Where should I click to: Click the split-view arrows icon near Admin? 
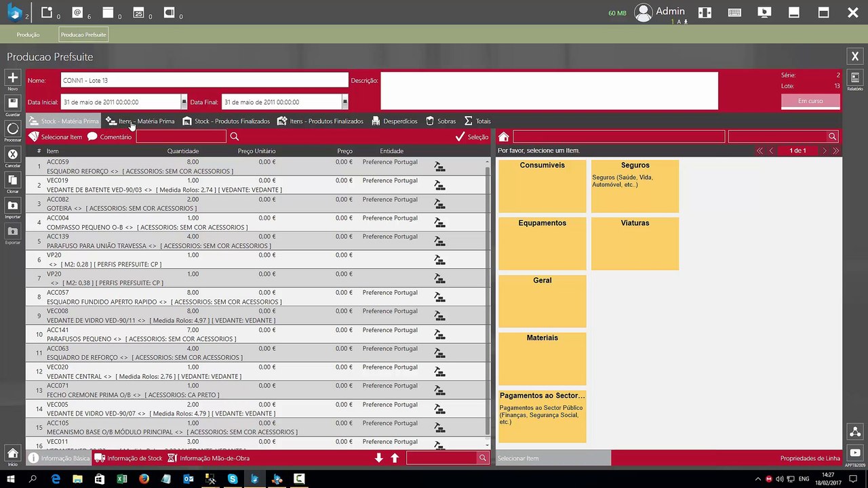click(x=705, y=12)
